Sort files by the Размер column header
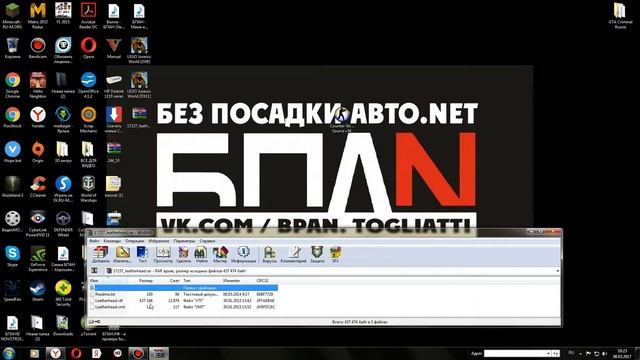The height and width of the screenshot is (360, 640). tap(141, 281)
